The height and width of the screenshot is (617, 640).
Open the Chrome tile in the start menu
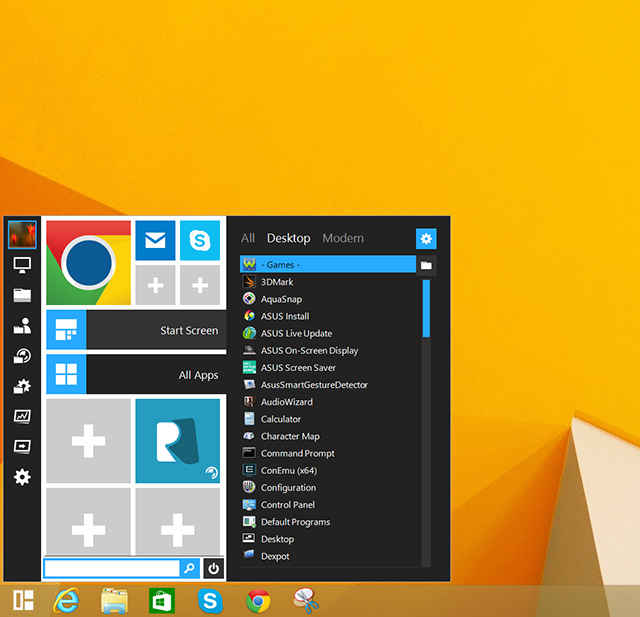coord(88,262)
